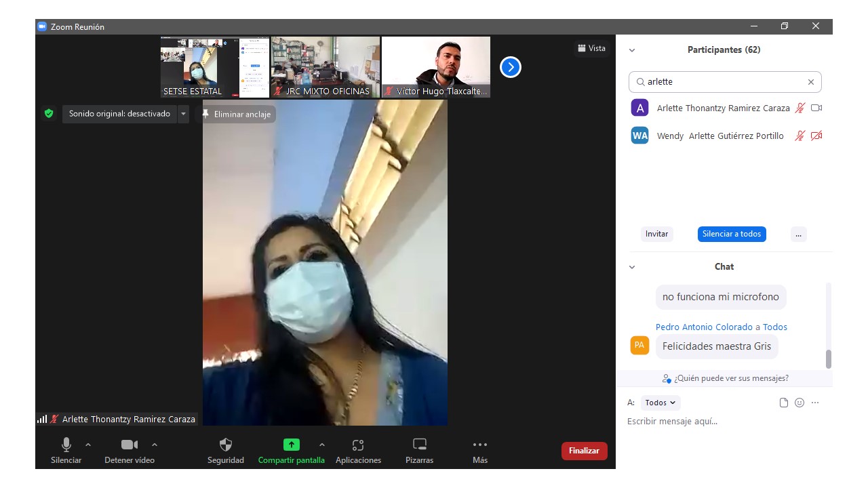The image size is (868, 488).
Task: Click Silenciar a todos button
Action: point(732,234)
